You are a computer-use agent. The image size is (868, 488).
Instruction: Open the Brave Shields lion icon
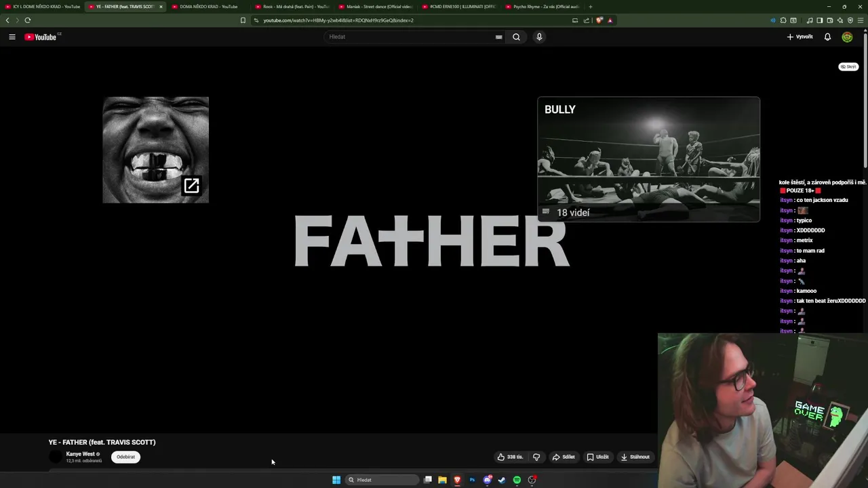pos(599,20)
